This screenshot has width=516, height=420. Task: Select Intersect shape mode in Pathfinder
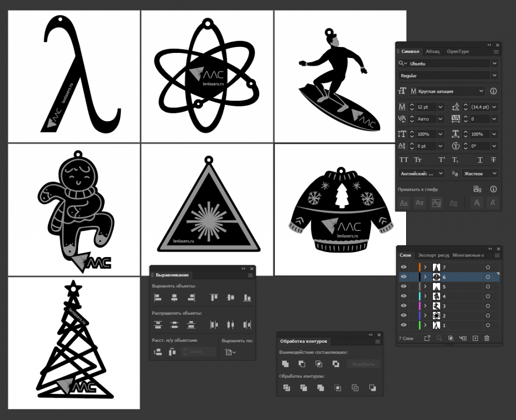coord(319,364)
